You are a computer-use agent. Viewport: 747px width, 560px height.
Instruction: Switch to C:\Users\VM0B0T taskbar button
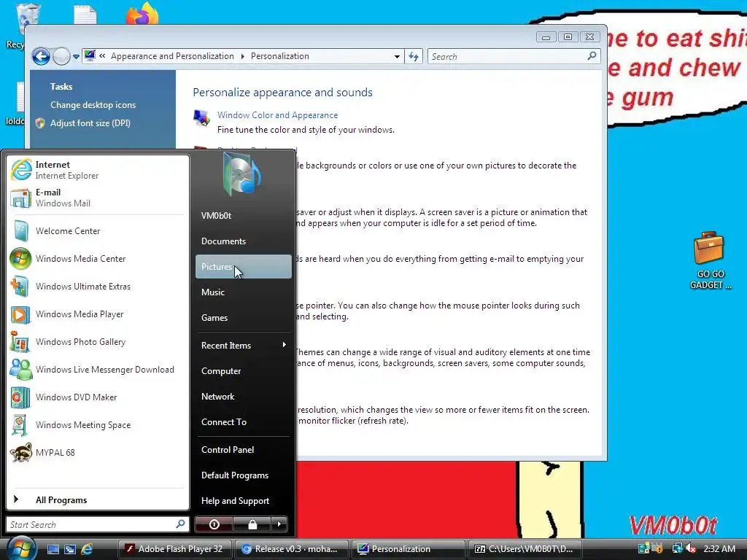tap(525, 549)
